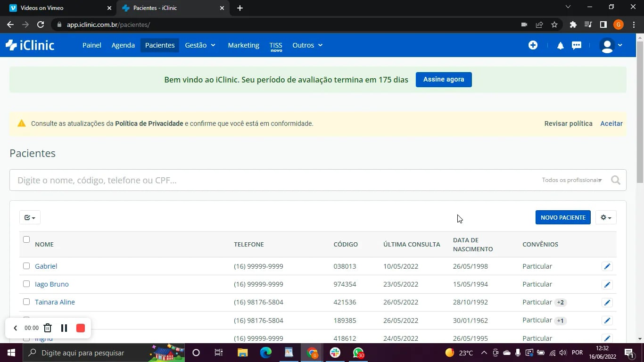The height and width of the screenshot is (362, 644).
Task: Stop the screen recording with red button
Action: point(81,328)
